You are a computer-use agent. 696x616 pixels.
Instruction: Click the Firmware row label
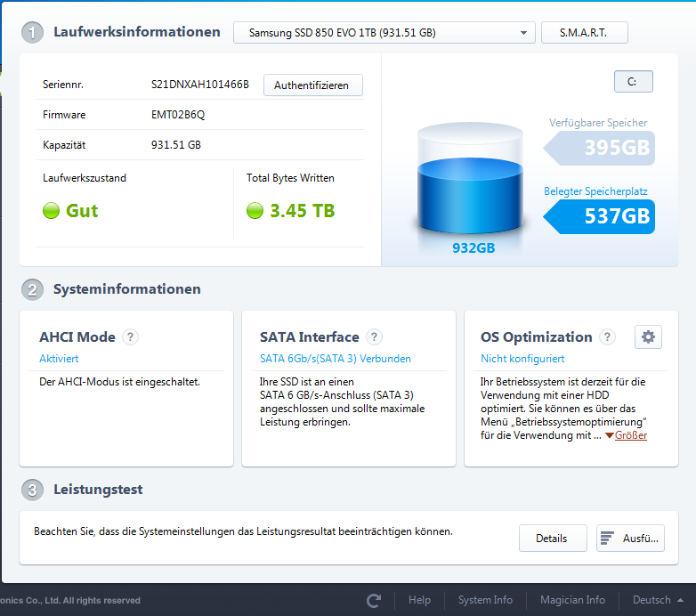point(64,115)
